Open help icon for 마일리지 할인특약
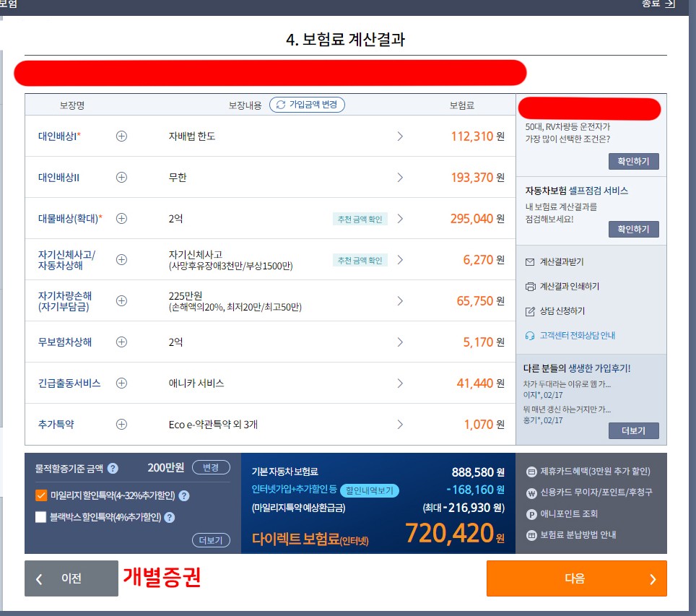696x616 pixels. point(184,496)
